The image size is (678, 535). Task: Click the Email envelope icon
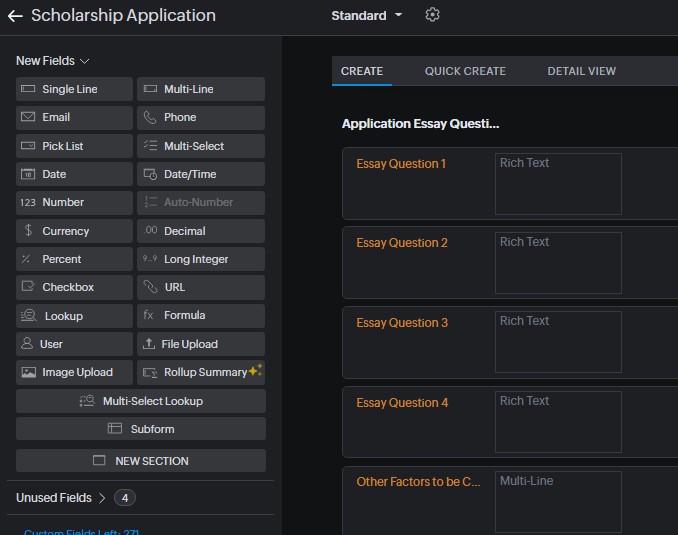(x=28, y=117)
